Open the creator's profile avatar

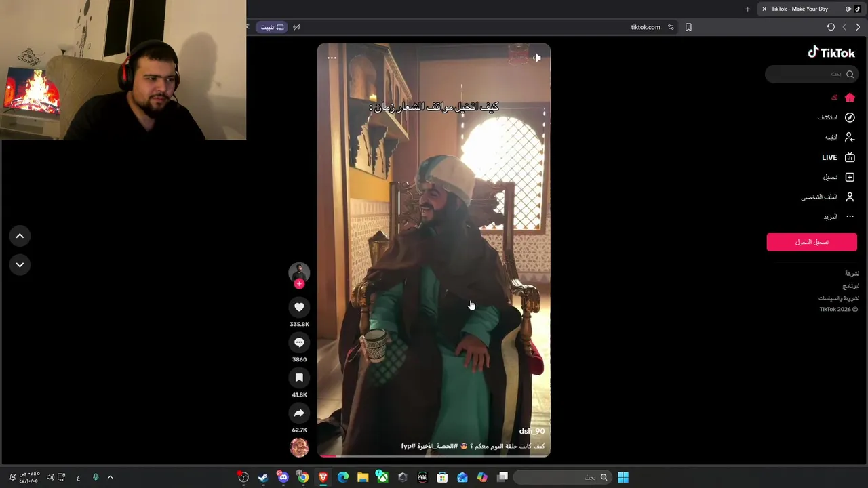click(299, 272)
